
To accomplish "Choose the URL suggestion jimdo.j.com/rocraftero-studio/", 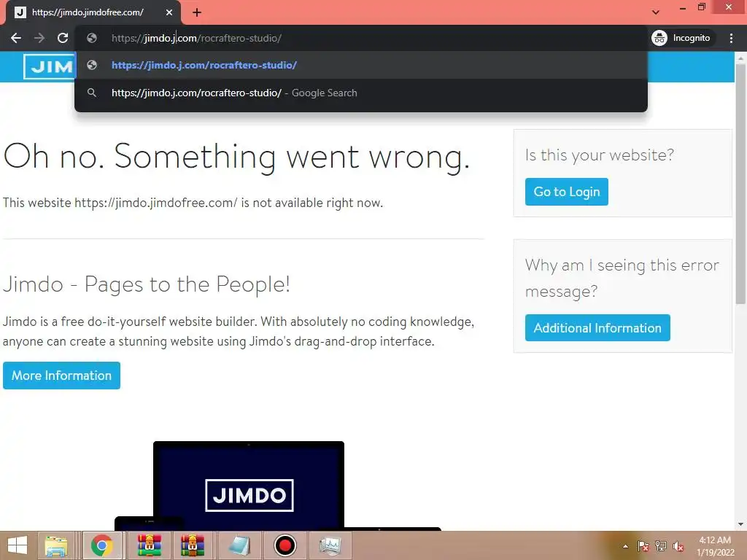I will (x=360, y=65).
